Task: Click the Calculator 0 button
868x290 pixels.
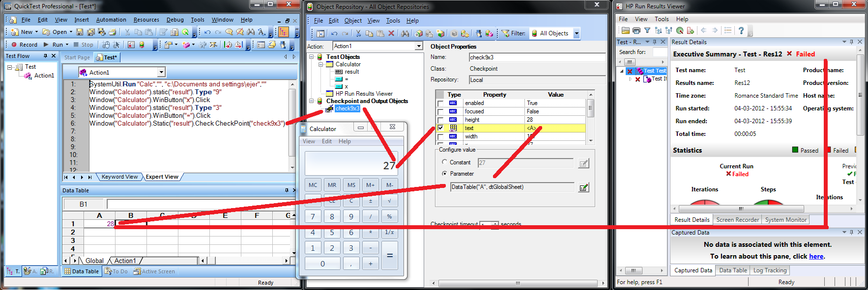Action: click(322, 264)
